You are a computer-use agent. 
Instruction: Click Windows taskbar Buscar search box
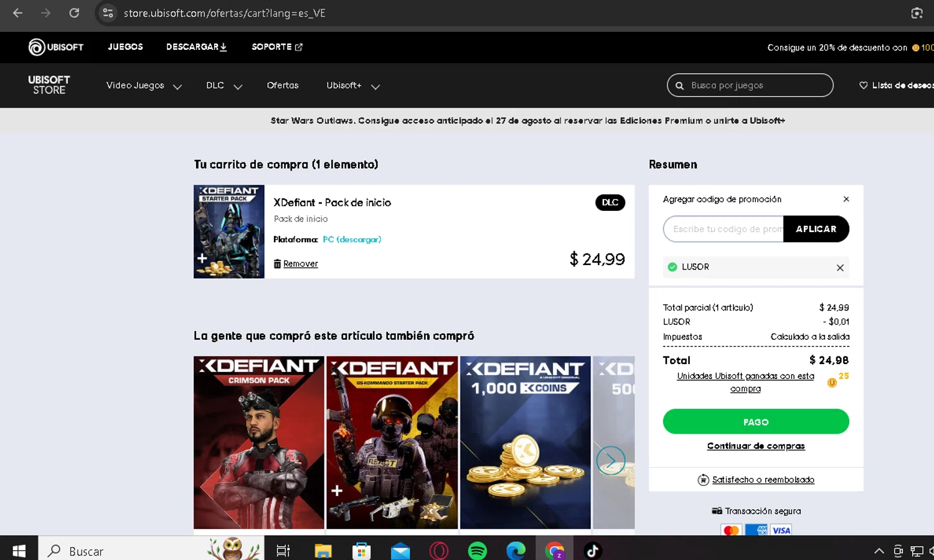[x=153, y=551]
